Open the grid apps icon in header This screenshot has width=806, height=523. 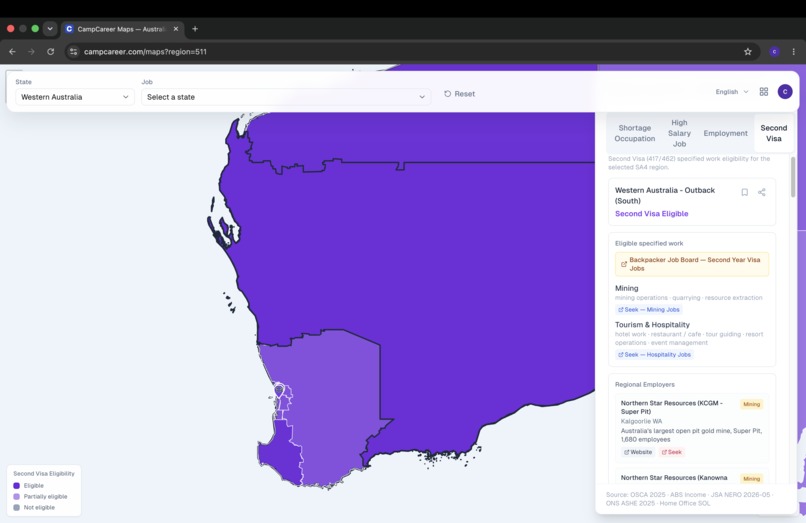[x=764, y=92]
